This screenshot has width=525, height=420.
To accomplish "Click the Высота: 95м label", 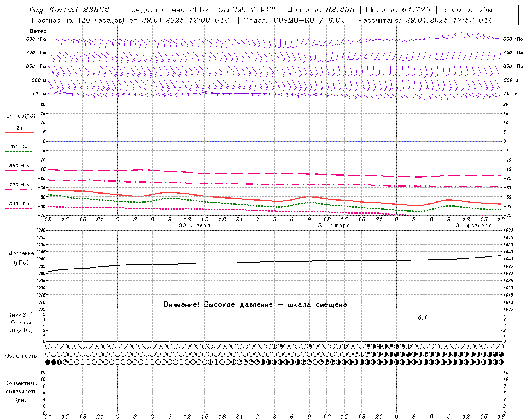I will click(467, 10).
